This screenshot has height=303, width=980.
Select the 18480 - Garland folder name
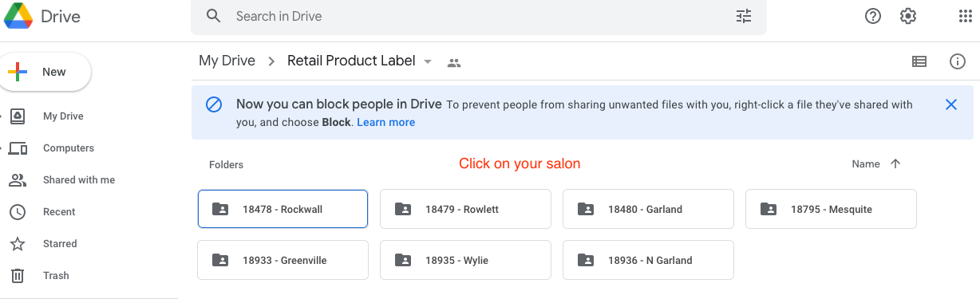coord(645,209)
